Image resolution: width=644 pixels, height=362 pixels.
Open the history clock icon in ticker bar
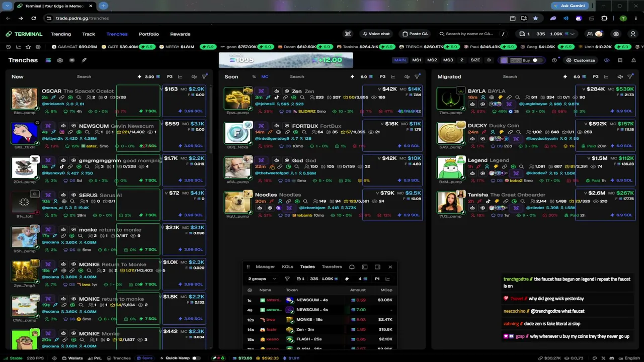tap(9, 47)
